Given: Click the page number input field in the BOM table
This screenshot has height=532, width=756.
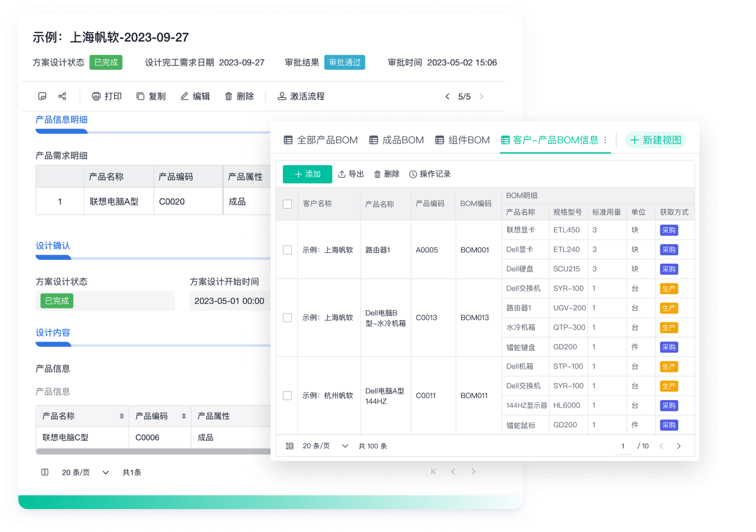Looking at the screenshot, I should click(x=623, y=446).
